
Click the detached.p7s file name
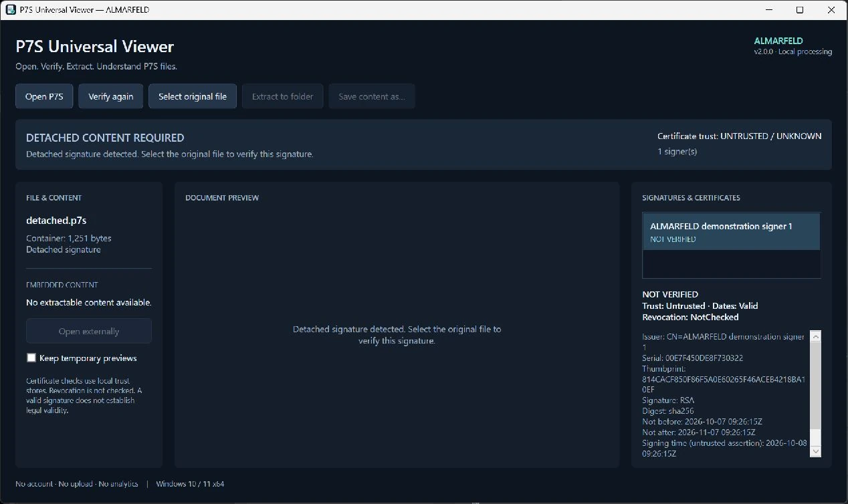(x=56, y=220)
